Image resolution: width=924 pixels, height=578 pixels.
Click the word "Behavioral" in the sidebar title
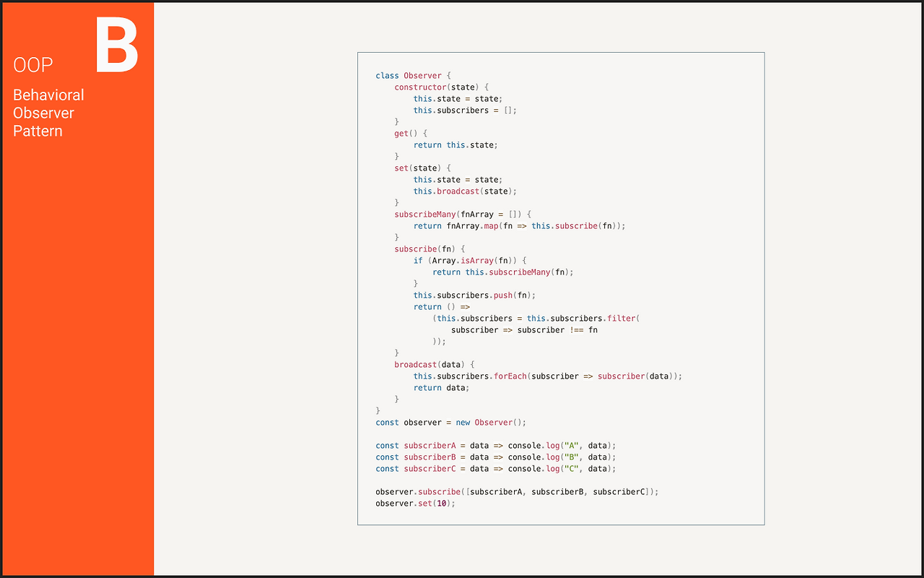[48, 95]
